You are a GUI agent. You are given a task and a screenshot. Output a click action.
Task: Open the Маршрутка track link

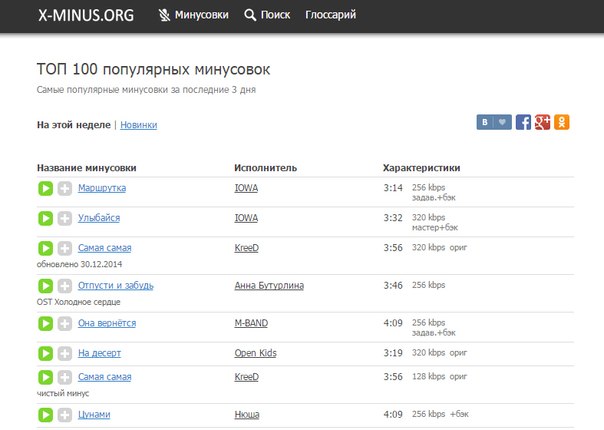click(102, 188)
